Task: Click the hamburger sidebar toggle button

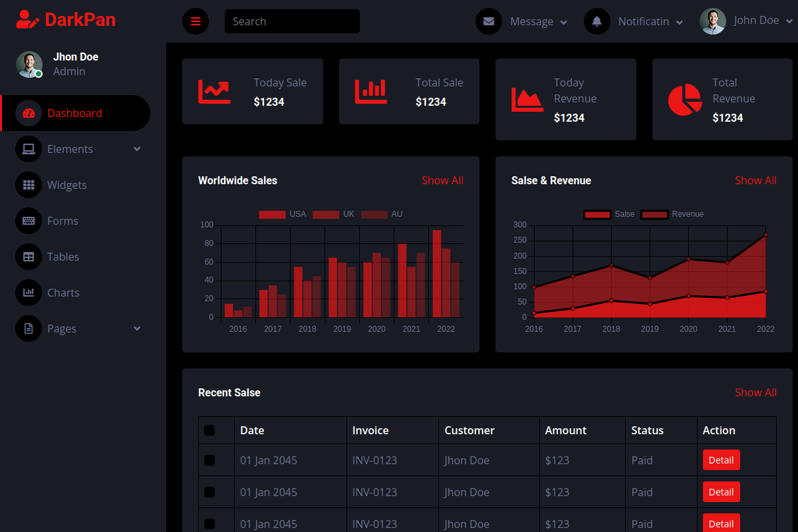Action: click(x=196, y=21)
